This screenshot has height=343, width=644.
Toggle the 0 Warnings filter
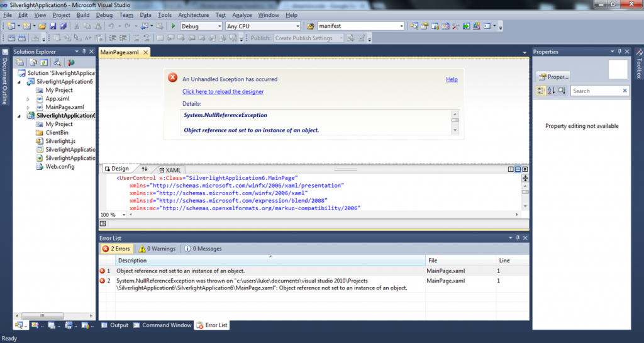tap(157, 249)
